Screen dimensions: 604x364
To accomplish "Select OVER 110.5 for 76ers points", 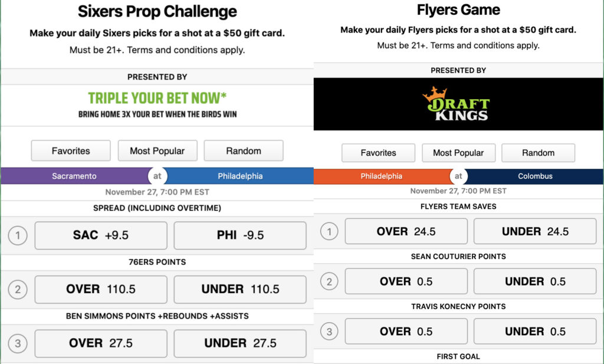I will coord(101,289).
